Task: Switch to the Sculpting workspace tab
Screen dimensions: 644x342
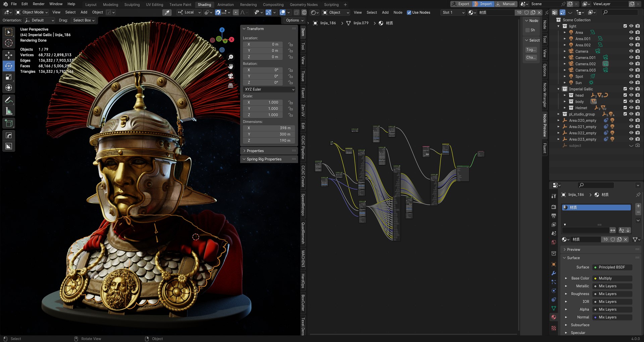Action: 132,5
